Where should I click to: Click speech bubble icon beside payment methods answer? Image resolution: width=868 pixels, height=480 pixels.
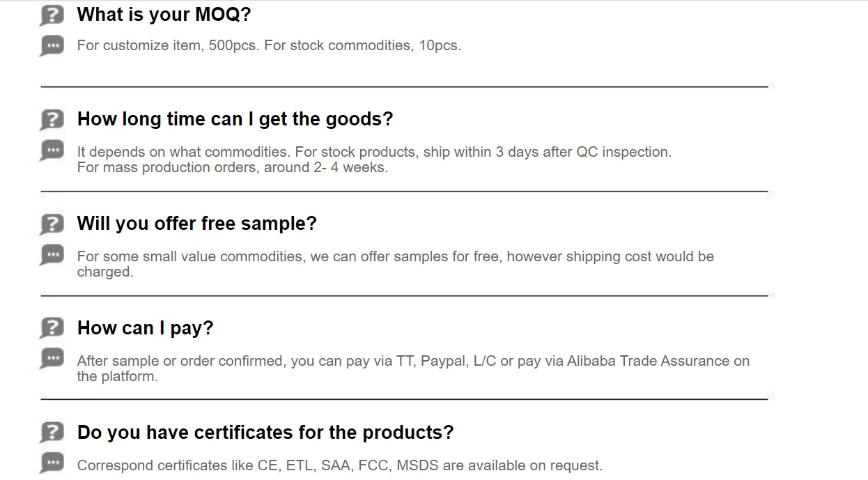(x=52, y=359)
